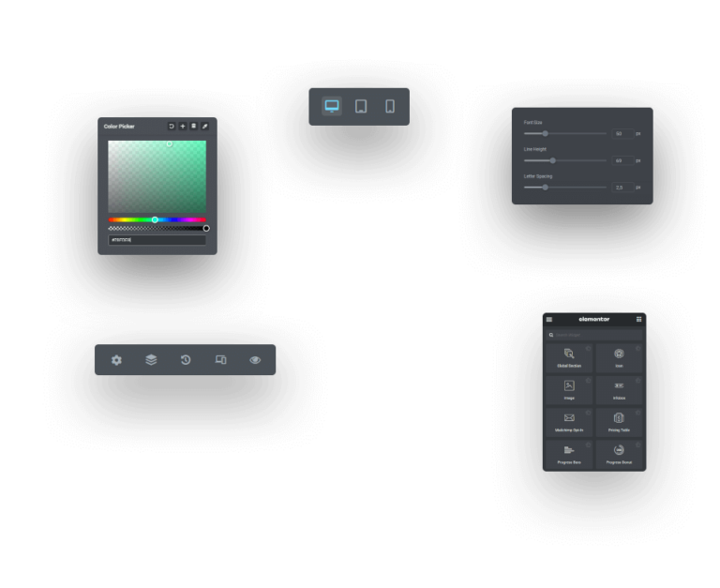Open the widgets grid menu icon
Screen dimensions: 720x588
(x=639, y=320)
